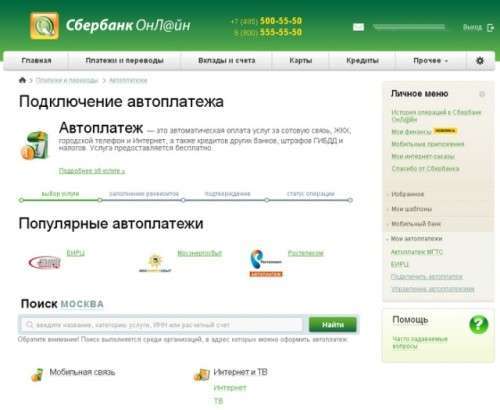Expand Мои шаблоны section
This screenshot has height=410, width=500.
coord(411,209)
